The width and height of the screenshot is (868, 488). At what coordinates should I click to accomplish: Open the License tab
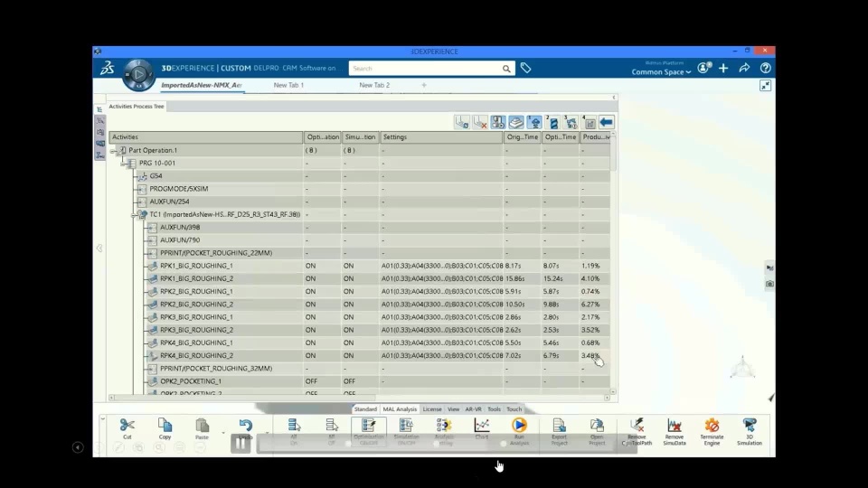[x=432, y=409]
